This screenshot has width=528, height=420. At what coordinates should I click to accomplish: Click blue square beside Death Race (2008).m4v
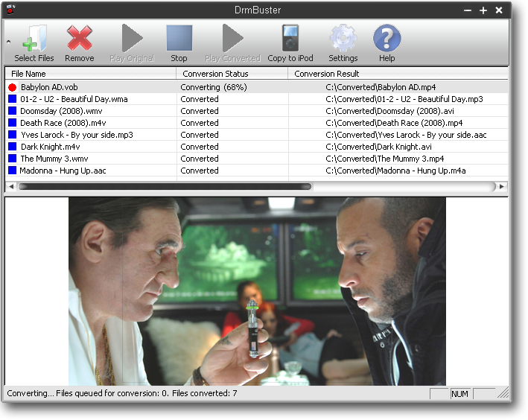pyautogui.click(x=13, y=123)
